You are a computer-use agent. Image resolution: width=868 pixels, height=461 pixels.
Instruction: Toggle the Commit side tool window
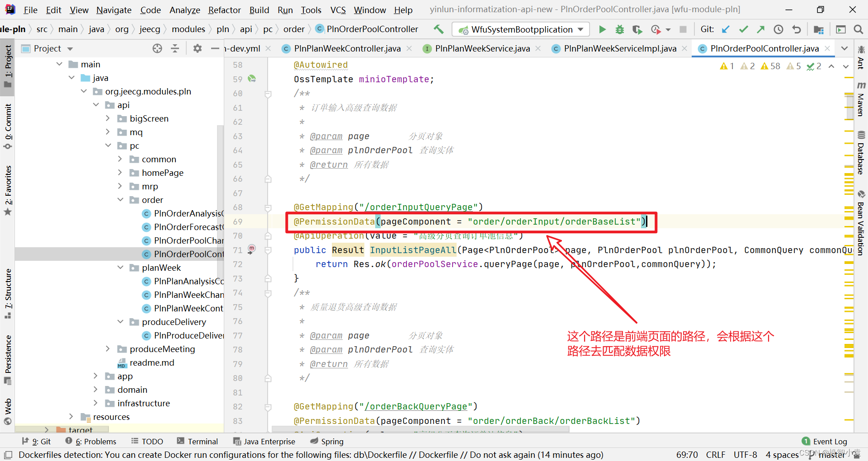8,127
